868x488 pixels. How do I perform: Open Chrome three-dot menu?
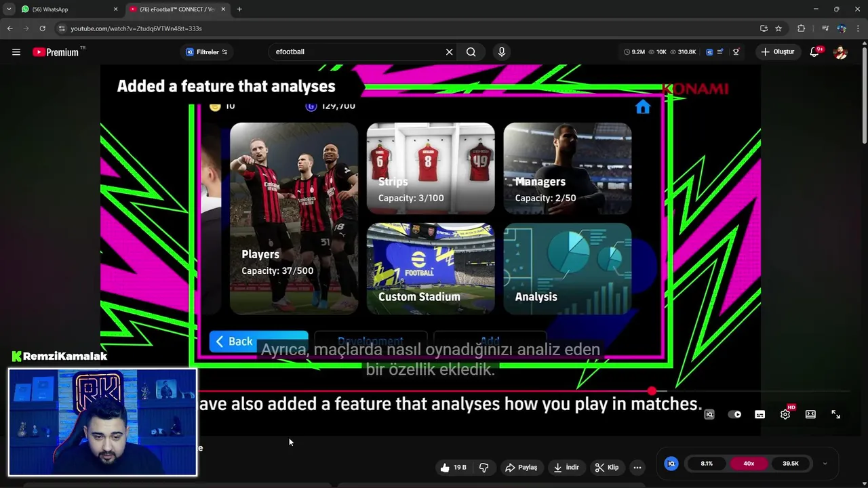(x=858, y=28)
